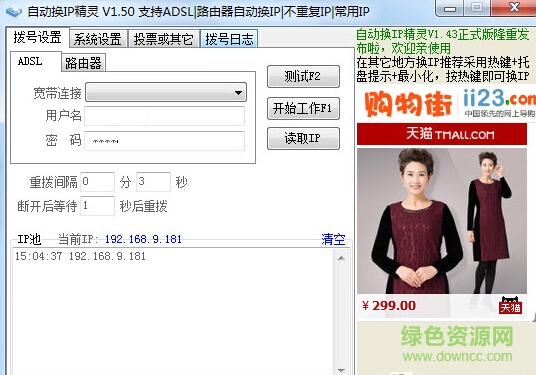The width and height of the screenshot is (536, 375).
Task: Click IP pool scrollbar down arrow
Action: [341, 370]
